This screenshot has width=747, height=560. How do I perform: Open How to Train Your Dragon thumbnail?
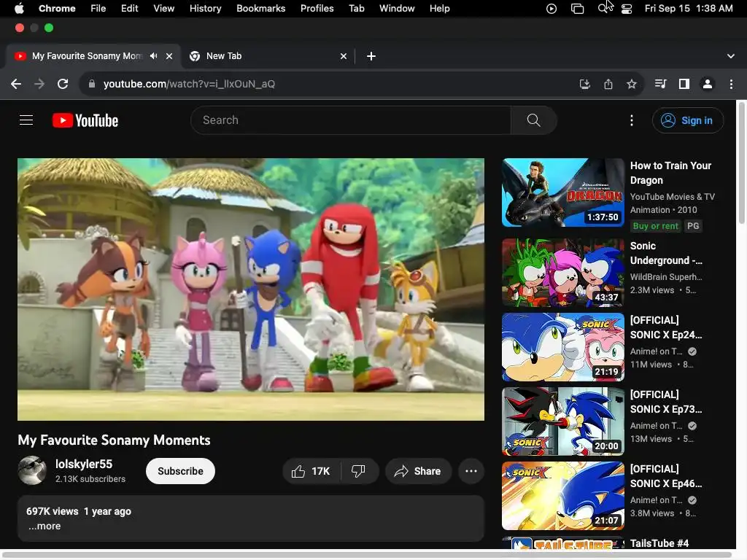562,192
